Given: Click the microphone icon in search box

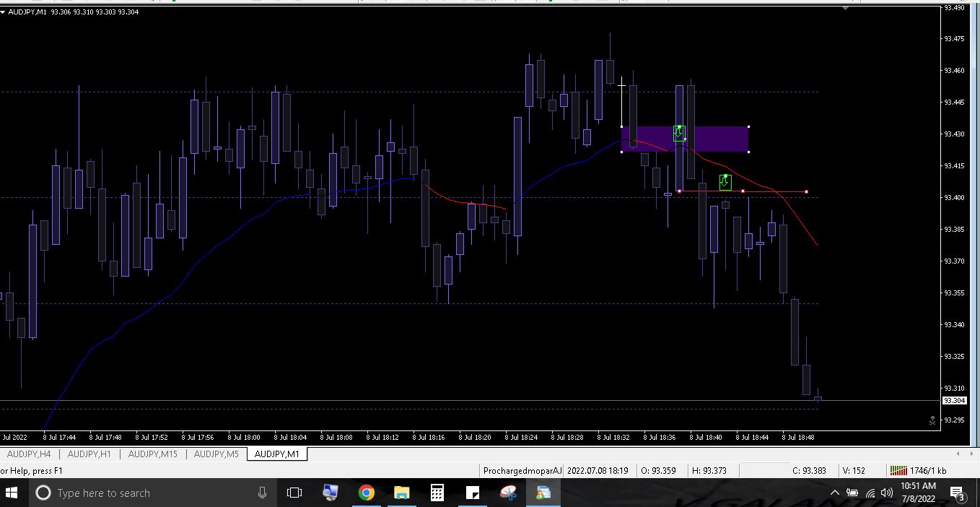Looking at the screenshot, I should [262, 493].
